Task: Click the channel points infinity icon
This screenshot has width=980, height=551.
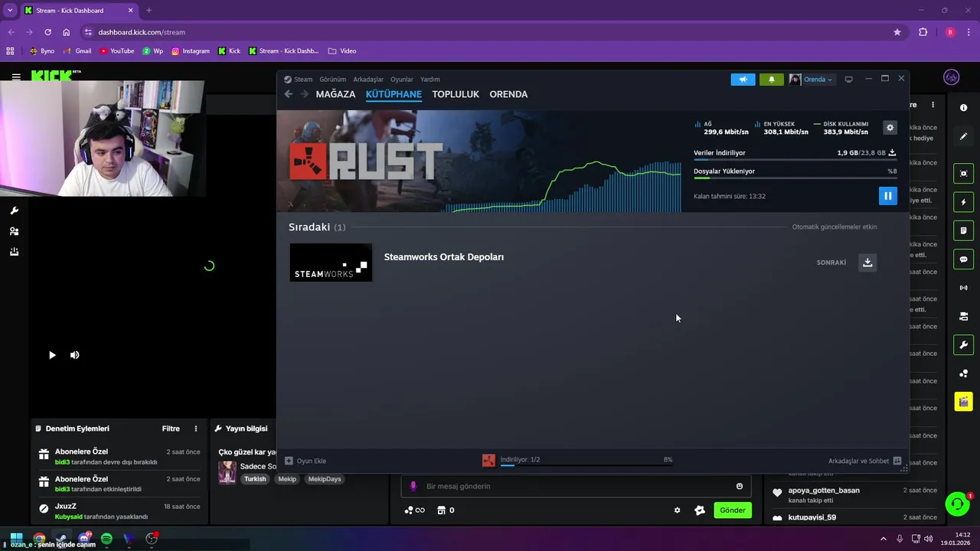Action: tap(414, 510)
